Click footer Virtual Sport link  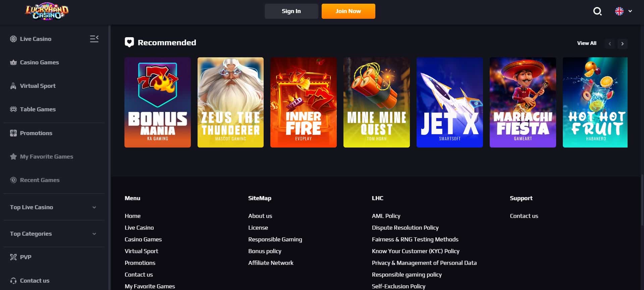click(x=141, y=251)
